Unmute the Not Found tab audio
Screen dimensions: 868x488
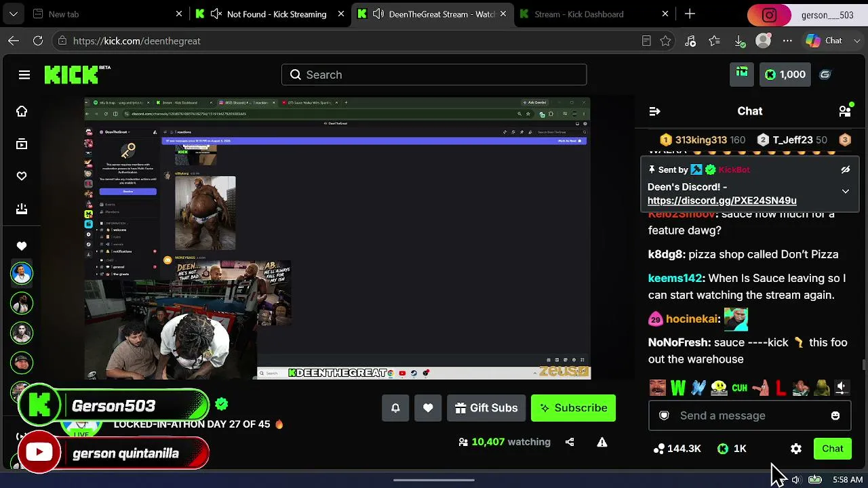pos(216,14)
